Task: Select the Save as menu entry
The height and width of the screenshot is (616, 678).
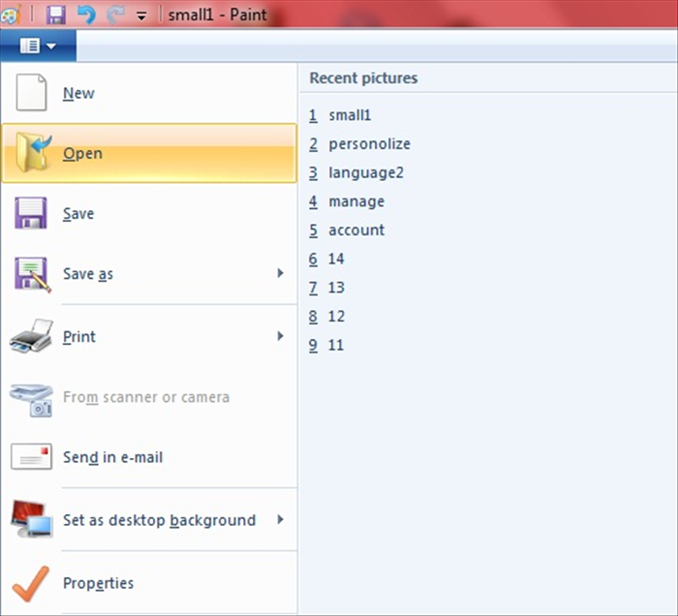Action: point(149,274)
